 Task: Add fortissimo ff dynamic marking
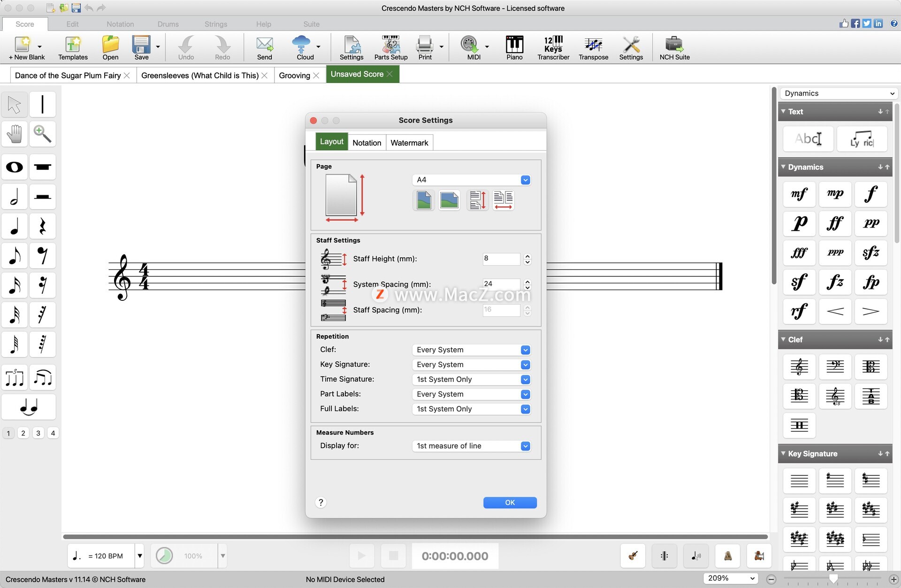835,223
